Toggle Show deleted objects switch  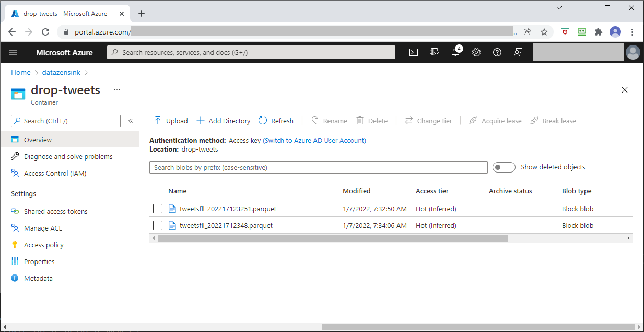(x=504, y=167)
